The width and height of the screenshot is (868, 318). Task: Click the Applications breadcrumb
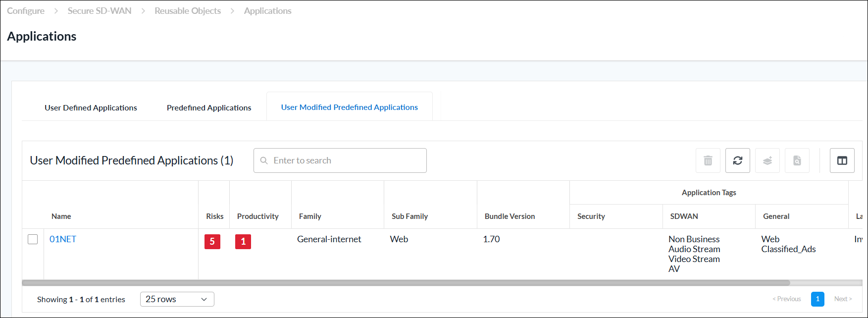pyautogui.click(x=268, y=11)
